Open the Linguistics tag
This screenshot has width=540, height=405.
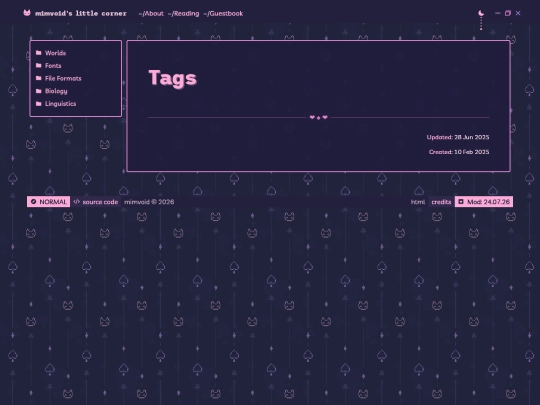(x=61, y=104)
